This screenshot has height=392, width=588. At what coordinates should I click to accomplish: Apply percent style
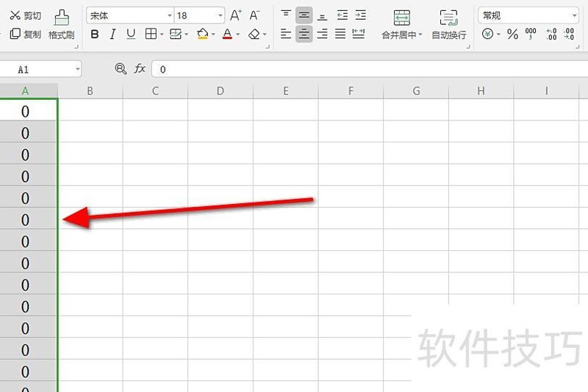click(x=512, y=35)
